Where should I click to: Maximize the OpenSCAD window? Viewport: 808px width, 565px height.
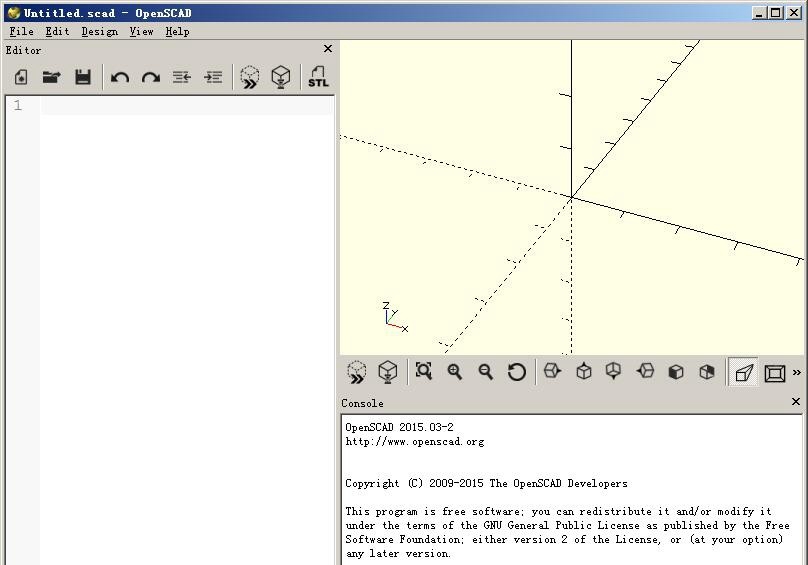776,13
